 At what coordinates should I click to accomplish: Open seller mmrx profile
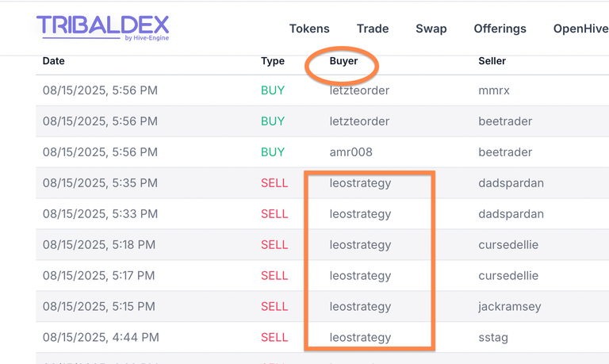click(x=494, y=90)
